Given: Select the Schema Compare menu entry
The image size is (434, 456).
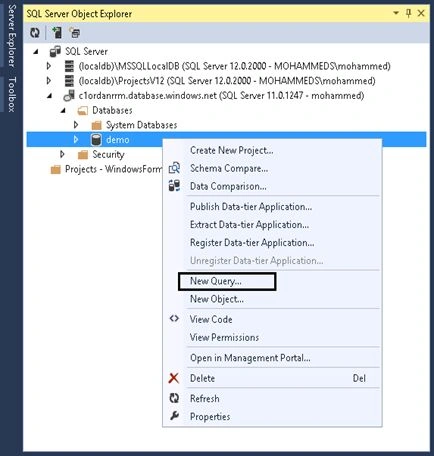Looking at the screenshot, I should [229, 168].
